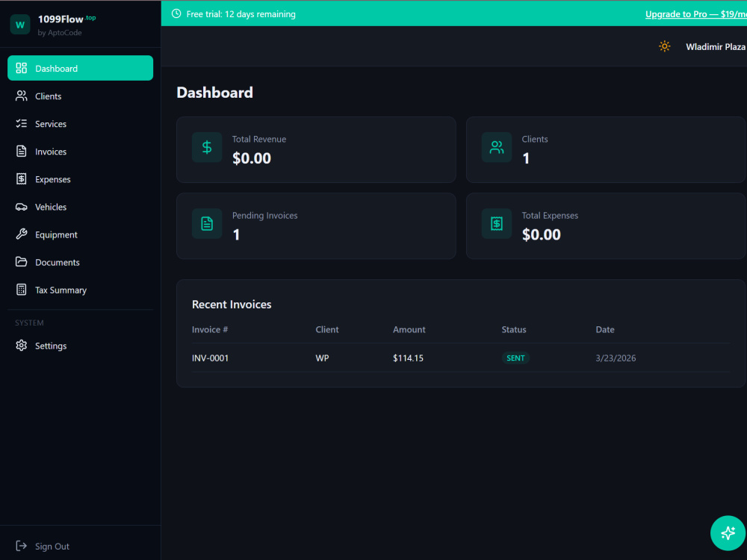Toggle light mode with the sun icon
This screenshot has width=747, height=560.
pyautogui.click(x=664, y=46)
